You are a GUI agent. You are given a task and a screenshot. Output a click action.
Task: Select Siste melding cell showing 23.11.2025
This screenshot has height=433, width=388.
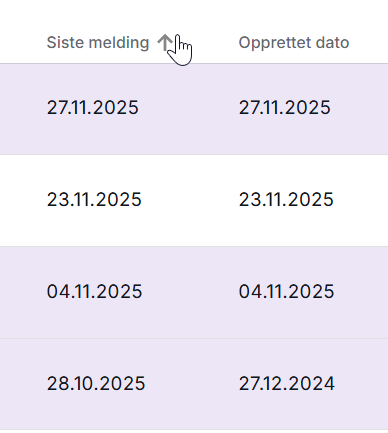[94, 200]
